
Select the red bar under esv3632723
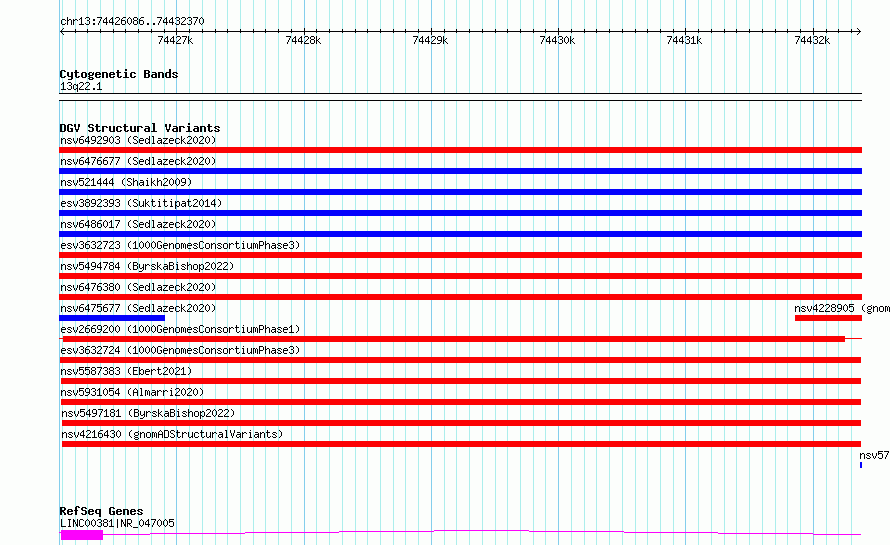(460, 255)
